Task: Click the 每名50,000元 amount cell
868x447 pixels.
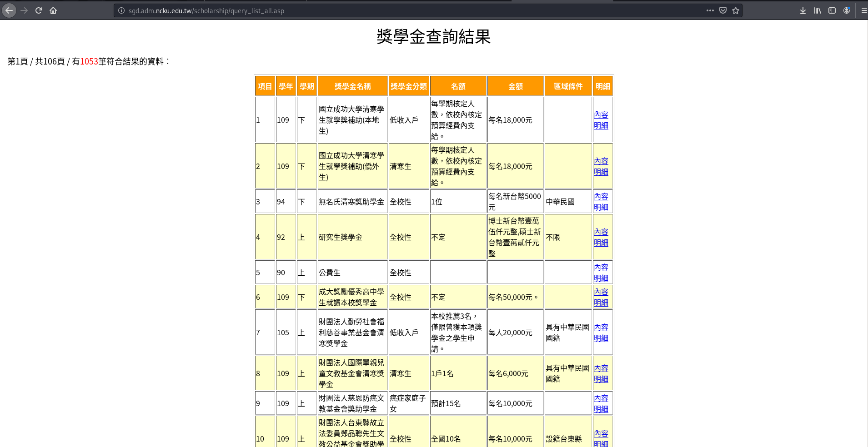Action: point(516,297)
